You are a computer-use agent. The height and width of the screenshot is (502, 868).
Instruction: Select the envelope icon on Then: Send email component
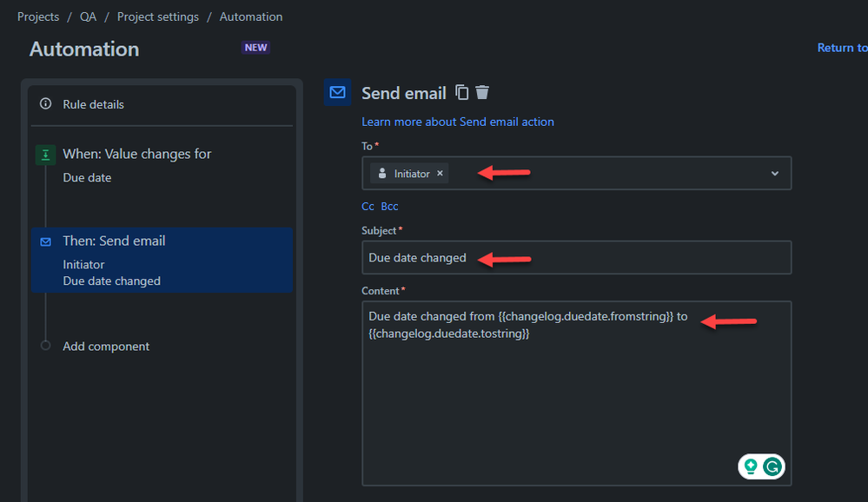44,241
